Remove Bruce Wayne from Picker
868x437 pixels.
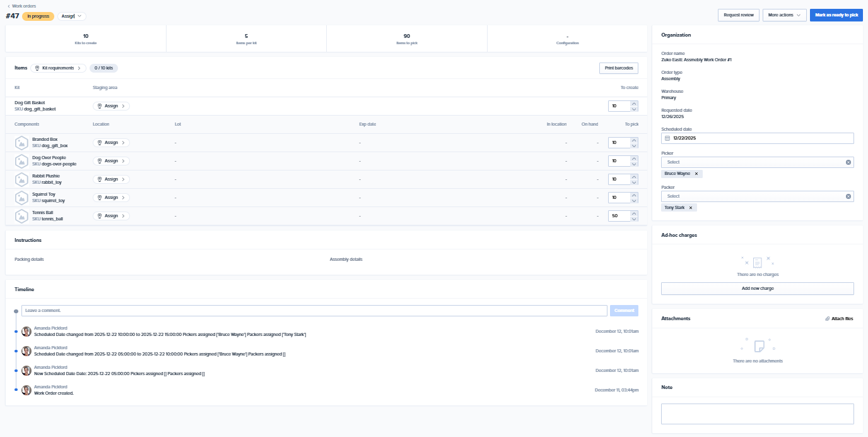[696, 174]
